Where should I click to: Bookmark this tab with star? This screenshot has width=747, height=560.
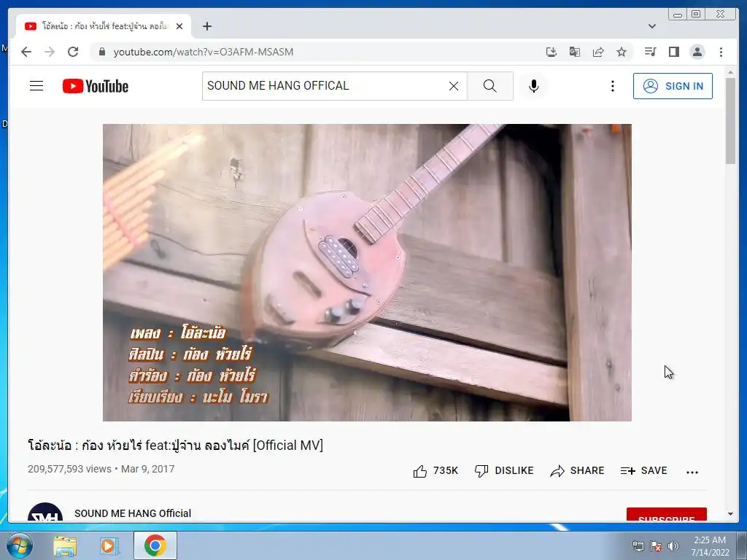click(622, 52)
